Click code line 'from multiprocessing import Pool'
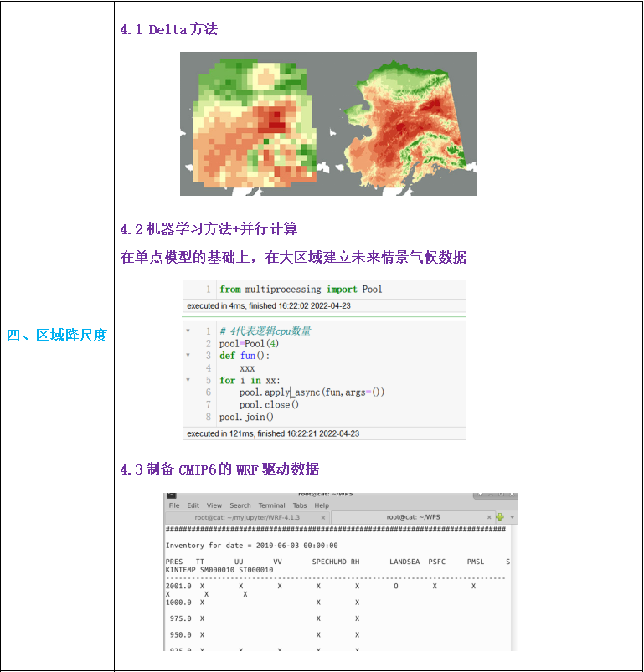 [301, 290]
